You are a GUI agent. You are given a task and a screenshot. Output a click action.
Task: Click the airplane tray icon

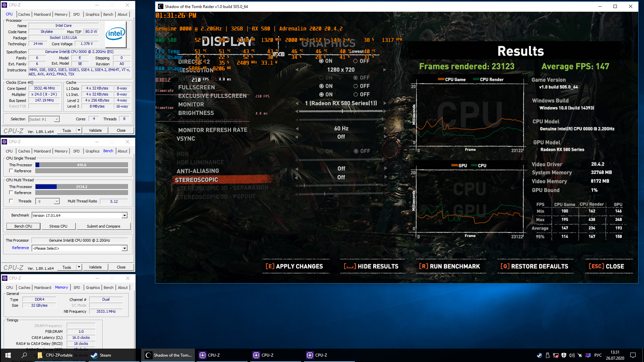(x=580, y=355)
